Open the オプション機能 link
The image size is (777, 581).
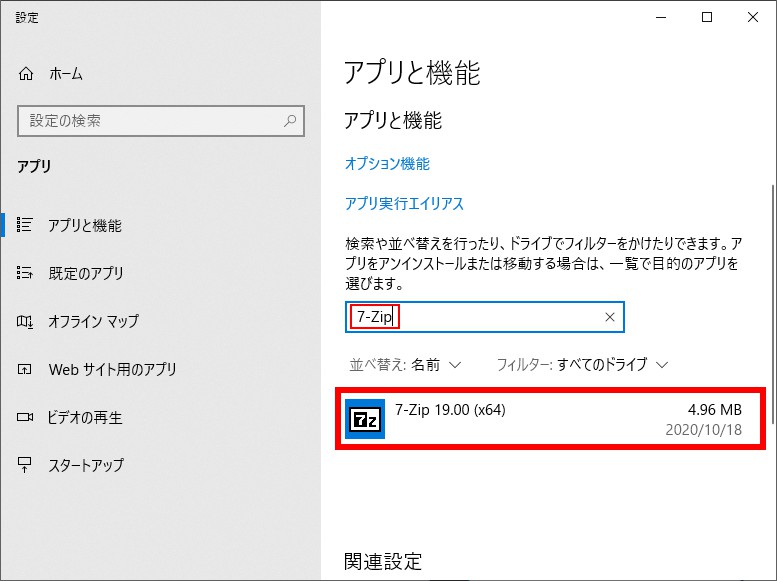click(x=387, y=164)
